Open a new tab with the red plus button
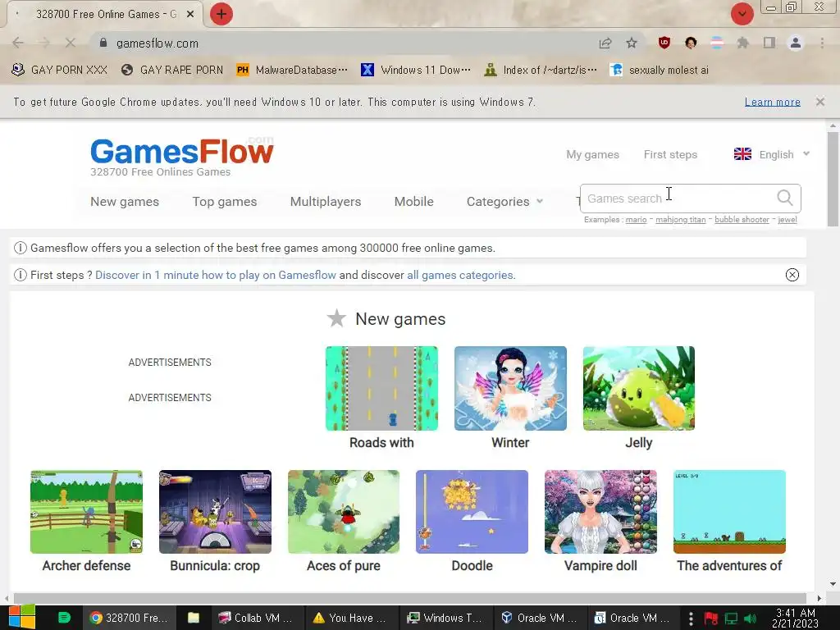840x630 pixels. tap(221, 14)
